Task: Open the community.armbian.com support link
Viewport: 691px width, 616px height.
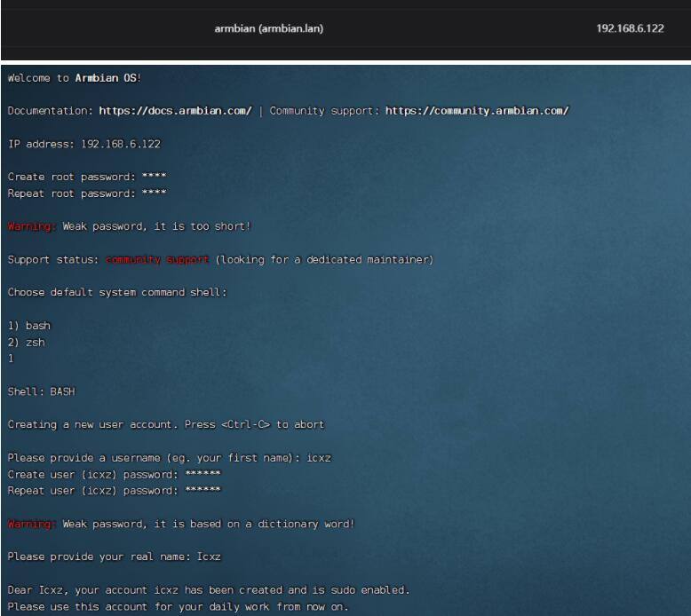Action: click(x=476, y=111)
